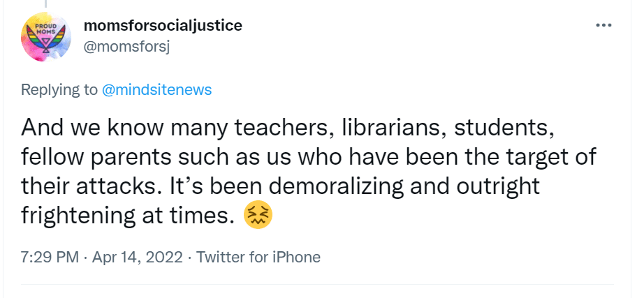Image resolution: width=644 pixels, height=298 pixels.
Task: Click the Twitter for iPhone source link
Action: click(258, 257)
